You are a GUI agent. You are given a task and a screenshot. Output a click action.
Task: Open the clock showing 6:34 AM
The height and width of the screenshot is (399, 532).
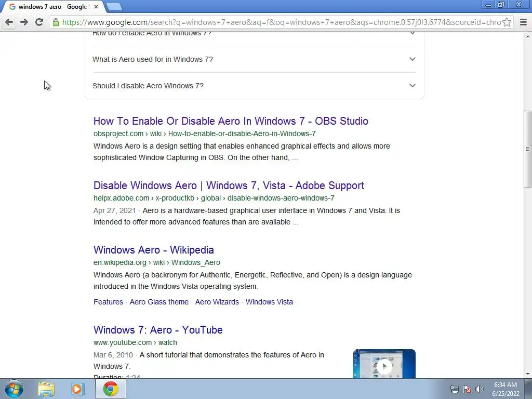pos(506,389)
